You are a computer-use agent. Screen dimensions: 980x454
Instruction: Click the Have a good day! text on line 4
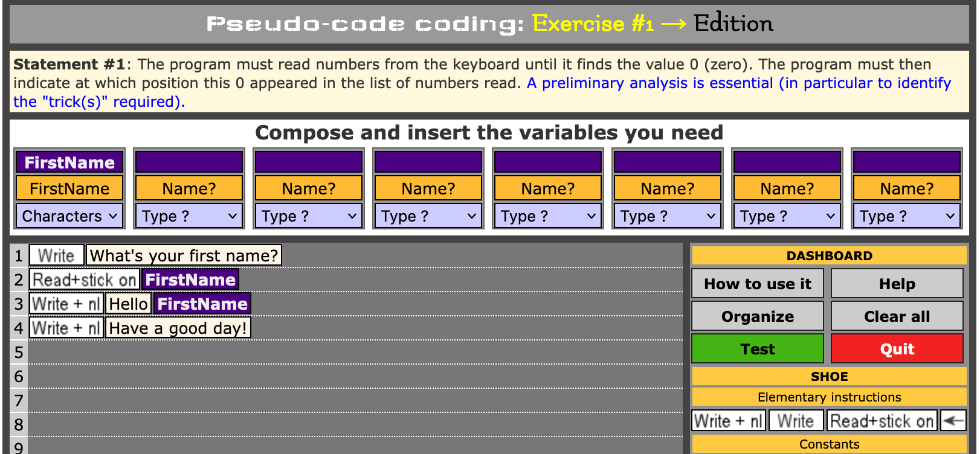(x=178, y=328)
